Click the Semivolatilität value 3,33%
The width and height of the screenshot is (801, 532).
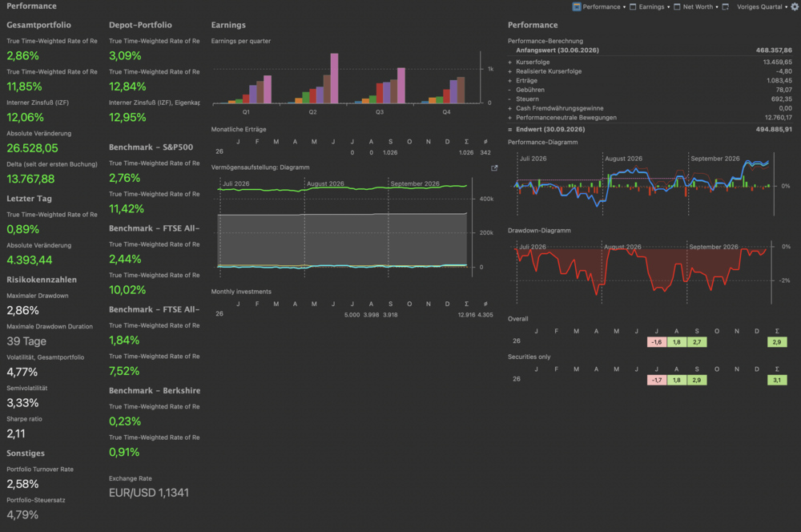[22, 403]
